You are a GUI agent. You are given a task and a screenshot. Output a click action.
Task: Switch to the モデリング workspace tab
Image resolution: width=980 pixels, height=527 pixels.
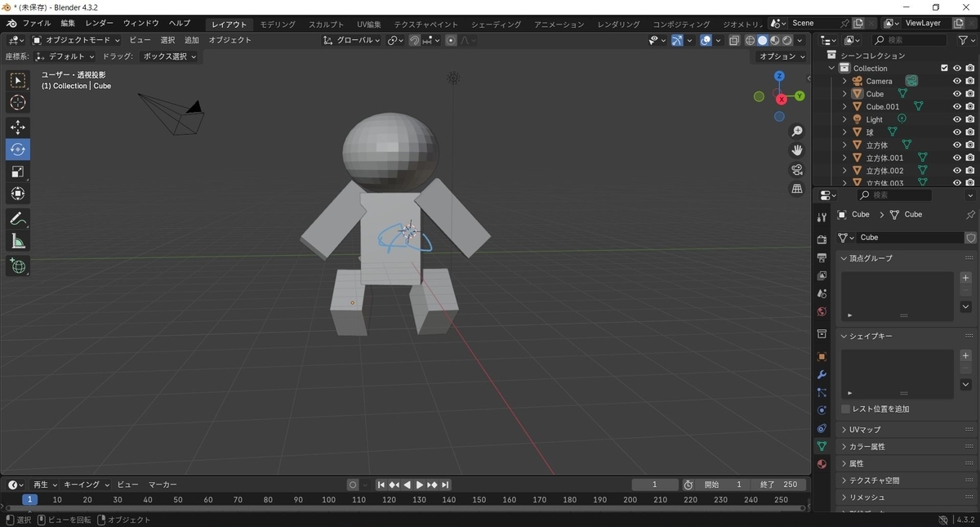point(277,24)
